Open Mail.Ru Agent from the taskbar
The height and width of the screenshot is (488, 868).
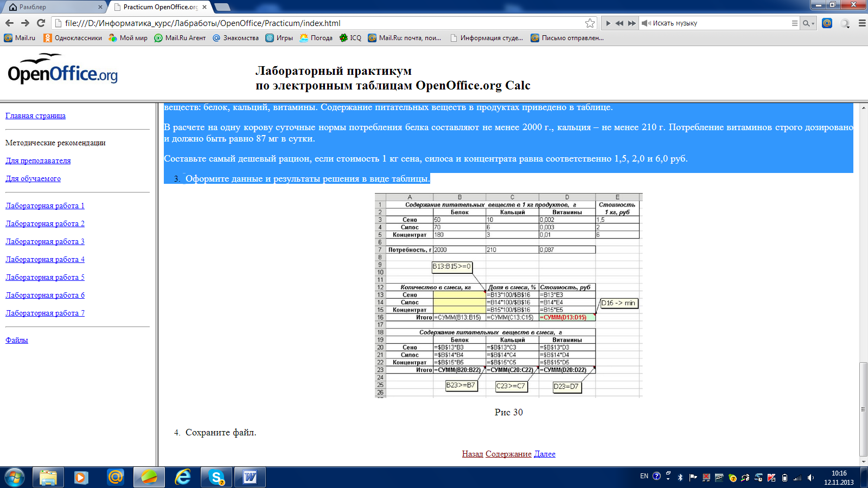[x=115, y=477]
